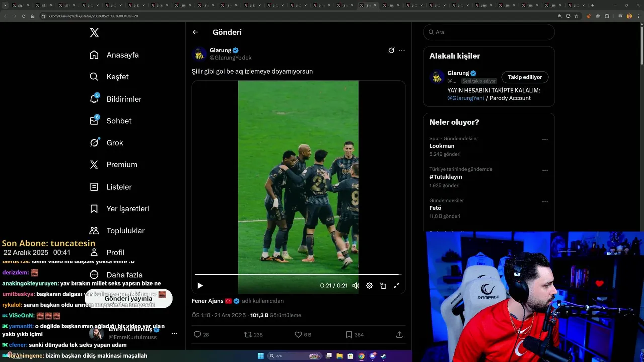Screen dimensions: 644x362
Task: Enable picture-in-picture for the video
Action: [383, 285]
